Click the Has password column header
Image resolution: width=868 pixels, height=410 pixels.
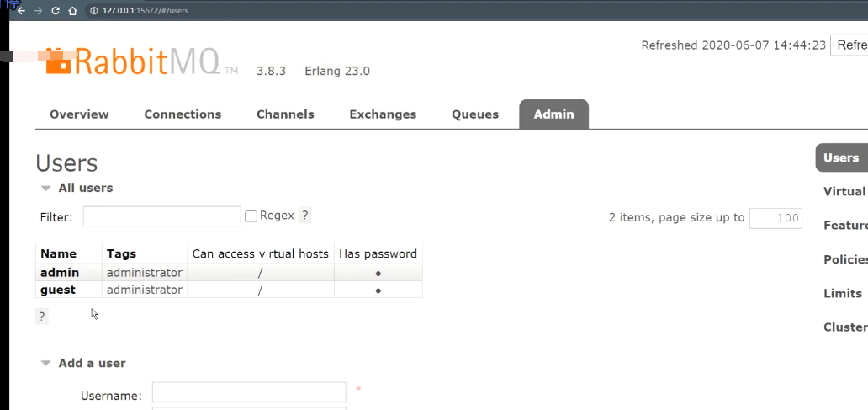(378, 253)
